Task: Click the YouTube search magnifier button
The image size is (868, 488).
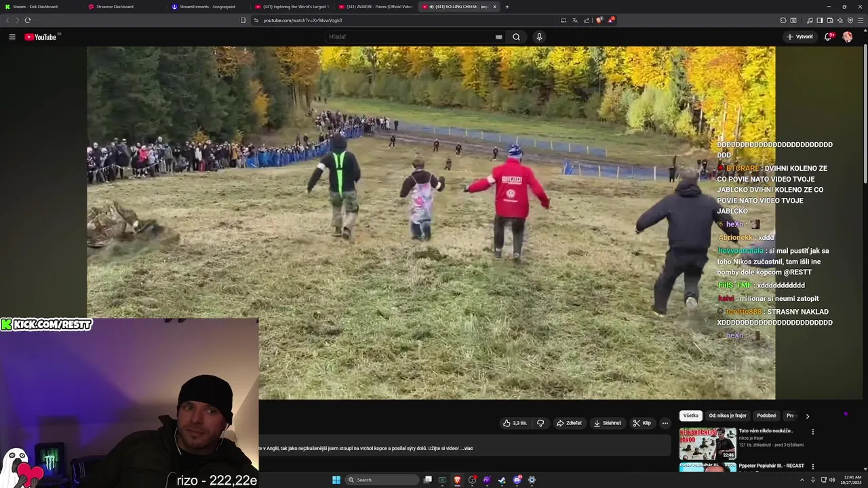Action: [516, 37]
